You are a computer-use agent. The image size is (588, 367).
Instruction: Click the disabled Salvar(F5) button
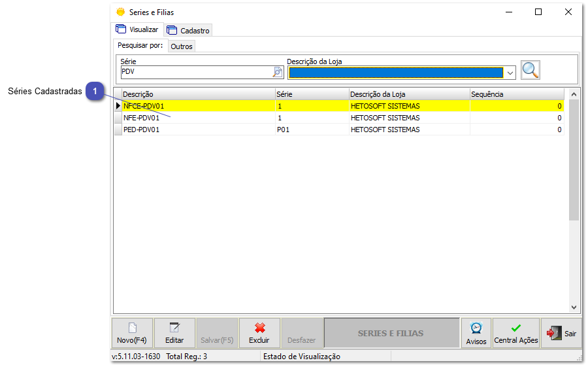pos(217,333)
